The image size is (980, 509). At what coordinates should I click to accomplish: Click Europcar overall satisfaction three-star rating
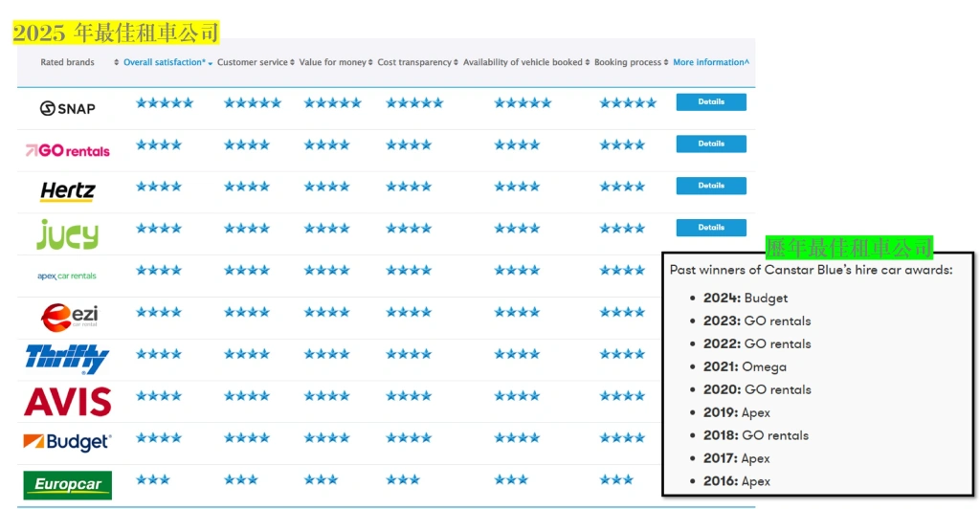click(x=153, y=479)
